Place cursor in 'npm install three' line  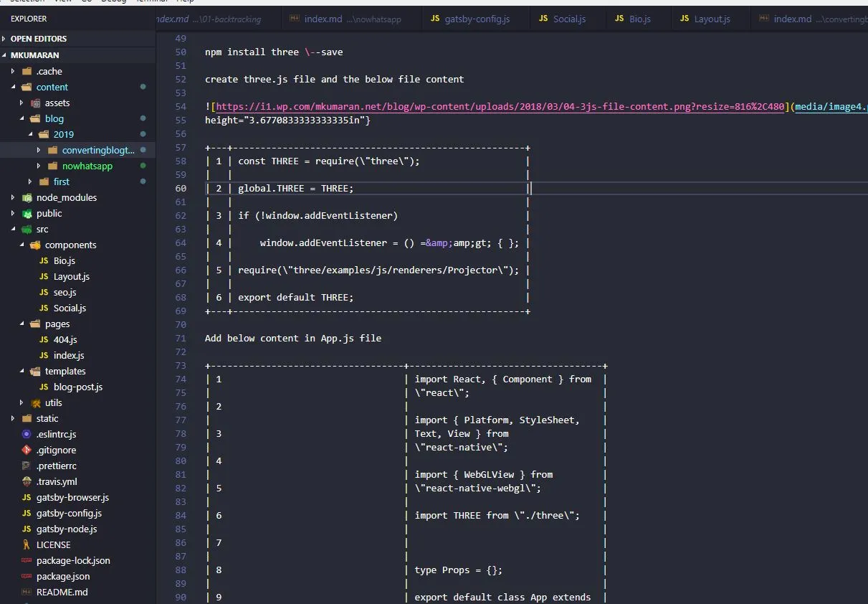coord(274,52)
